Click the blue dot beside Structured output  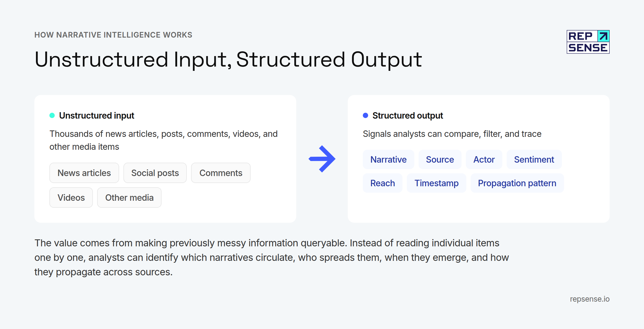point(365,115)
